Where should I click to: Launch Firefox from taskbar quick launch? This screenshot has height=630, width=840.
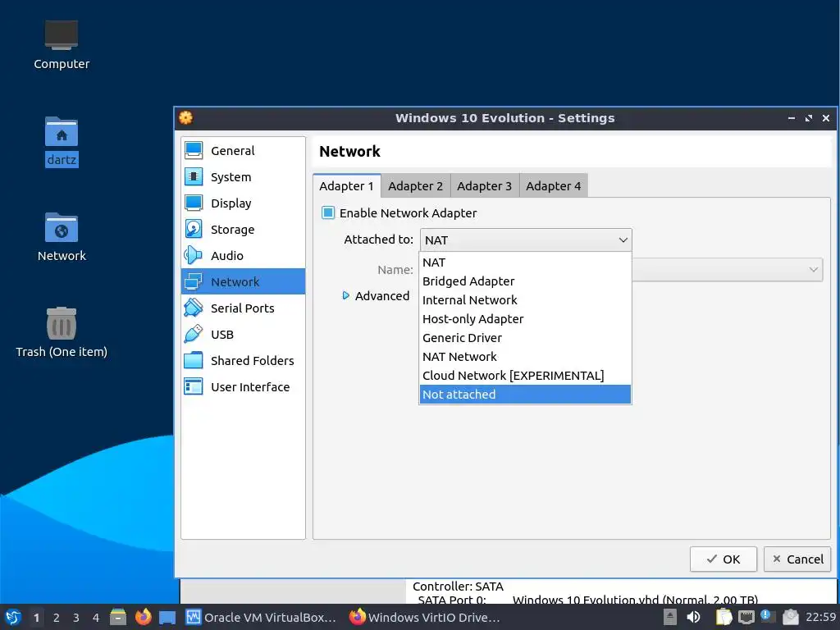coord(143,618)
